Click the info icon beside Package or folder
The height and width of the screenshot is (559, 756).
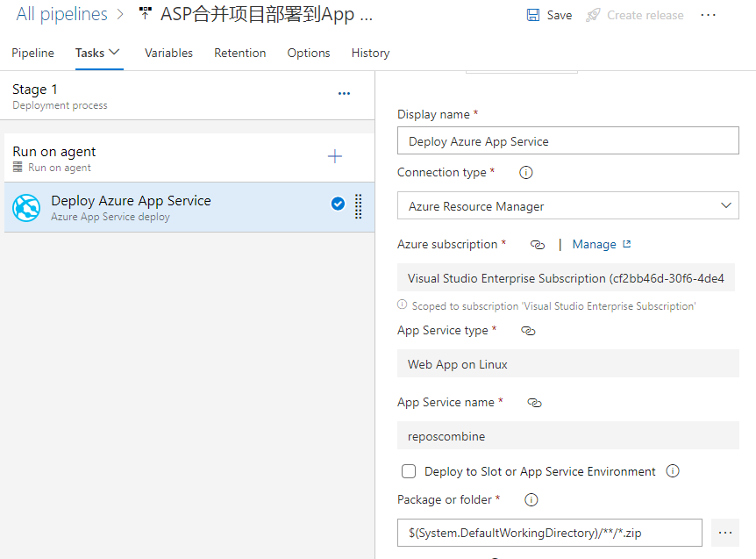coord(531,499)
